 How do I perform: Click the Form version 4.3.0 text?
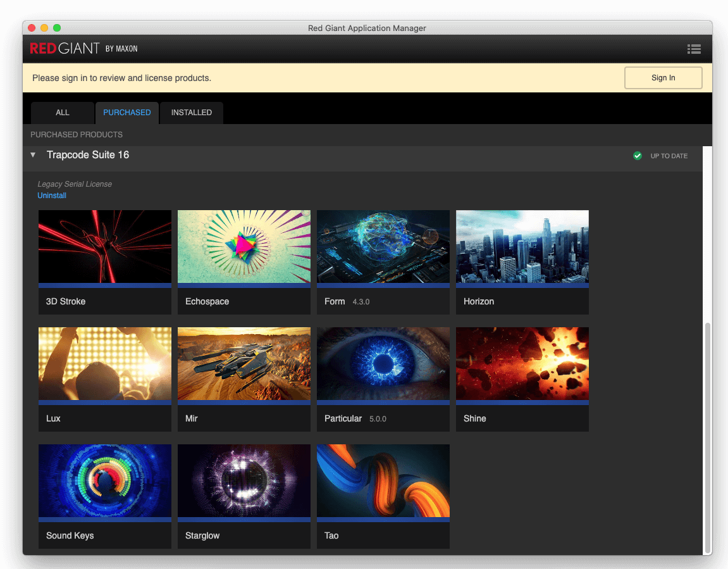[361, 302]
